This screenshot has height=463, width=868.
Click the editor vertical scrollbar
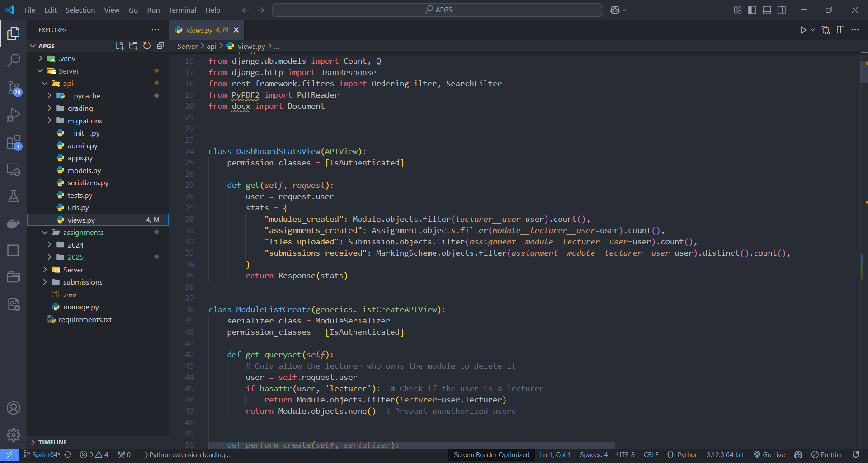point(863,72)
